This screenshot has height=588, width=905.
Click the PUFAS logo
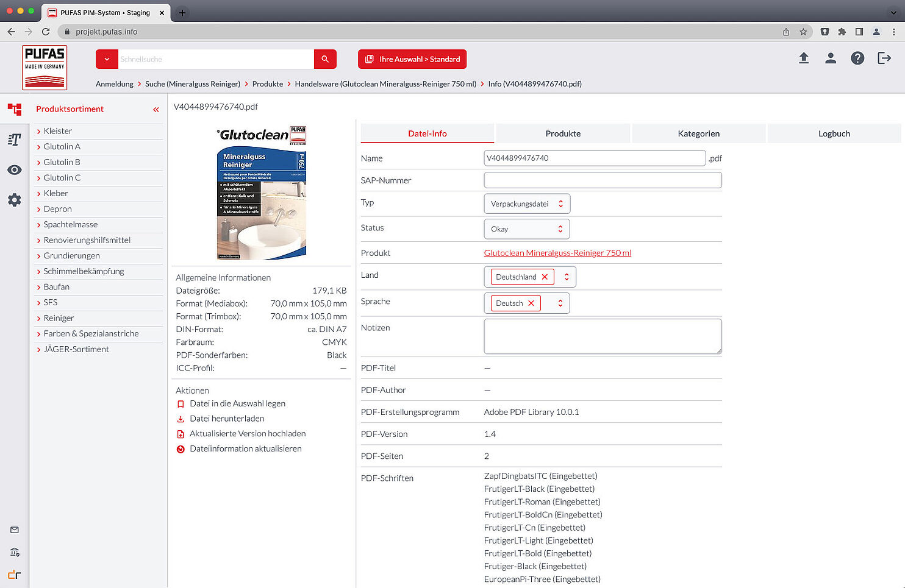pyautogui.click(x=45, y=68)
